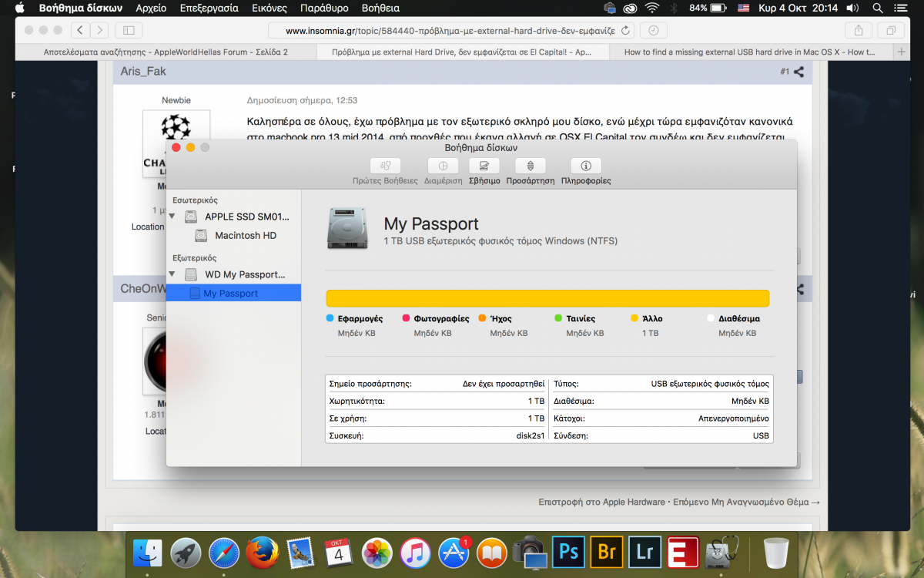Open iTunes from the Dock
Image resolution: width=924 pixels, height=578 pixels.
pos(416,553)
